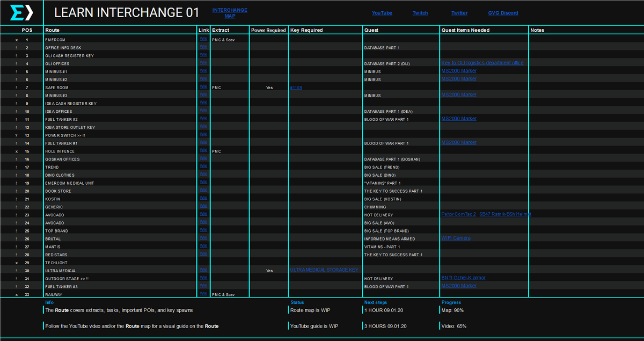The width and height of the screenshot is (644, 341).
Task: Open the WiFi Camera link
Action: click(x=456, y=238)
